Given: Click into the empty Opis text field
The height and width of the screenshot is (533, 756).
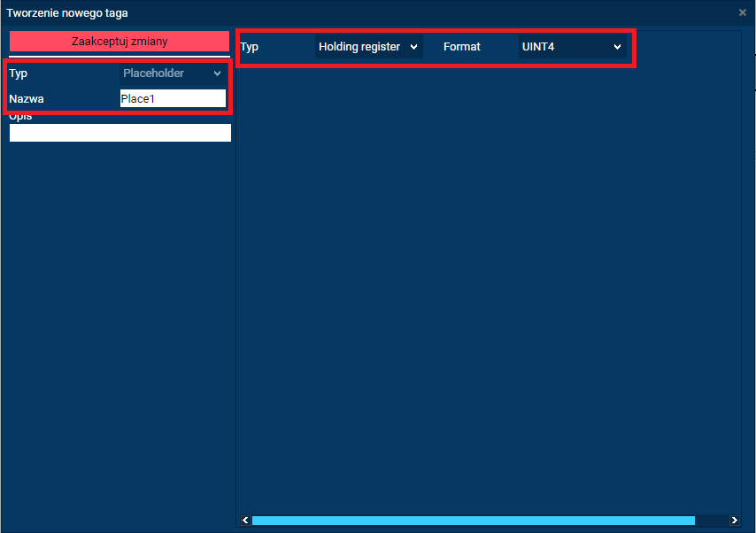Looking at the screenshot, I should pyautogui.click(x=120, y=133).
